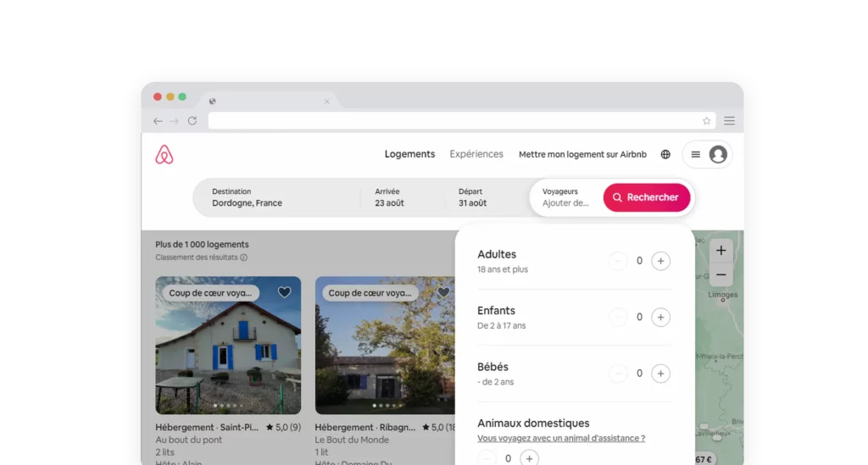Zoom in on the map

[x=721, y=251]
